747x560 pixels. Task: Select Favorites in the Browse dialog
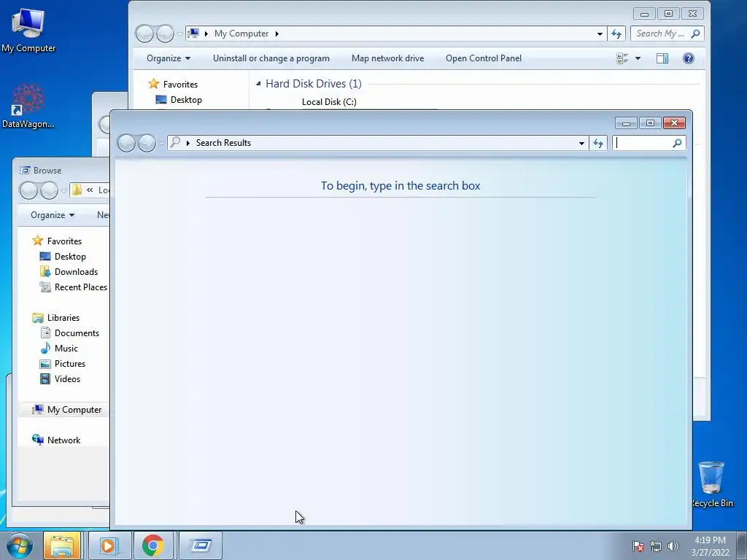[x=57, y=241]
